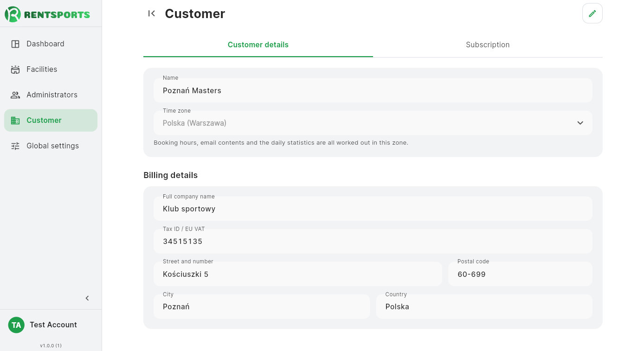Click the pencil edit customer button
644x351 pixels.
pyautogui.click(x=592, y=13)
